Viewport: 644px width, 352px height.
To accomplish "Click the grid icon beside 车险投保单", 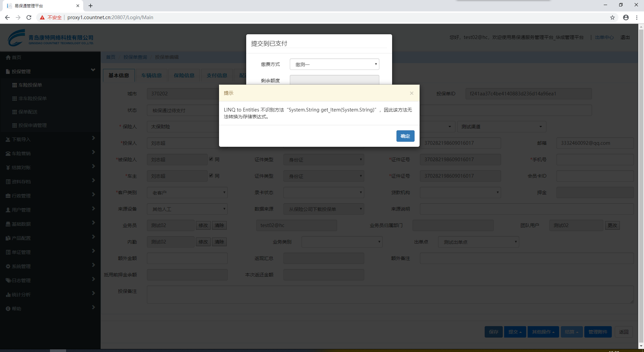I will tap(14, 85).
